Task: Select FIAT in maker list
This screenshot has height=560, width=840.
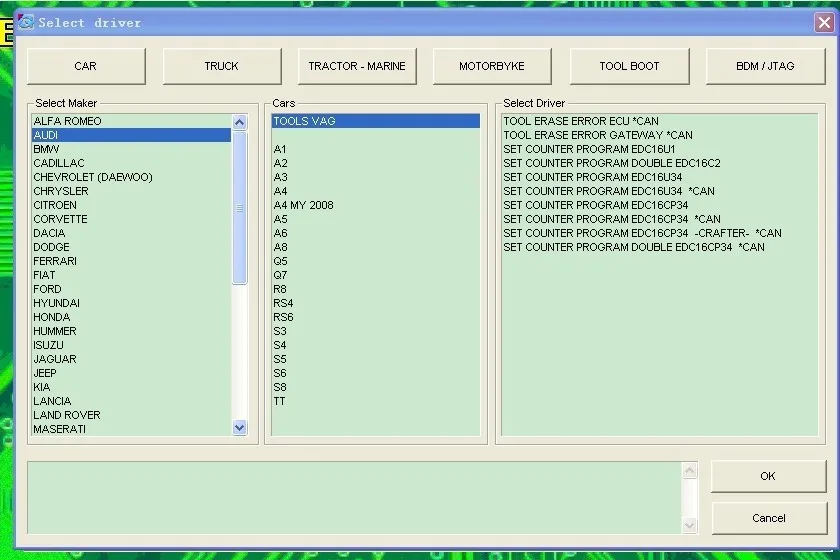Action: tap(131, 275)
